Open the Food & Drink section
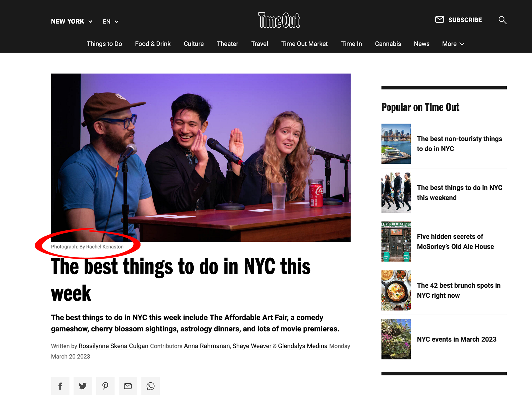532x402 pixels. pos(153,44)
